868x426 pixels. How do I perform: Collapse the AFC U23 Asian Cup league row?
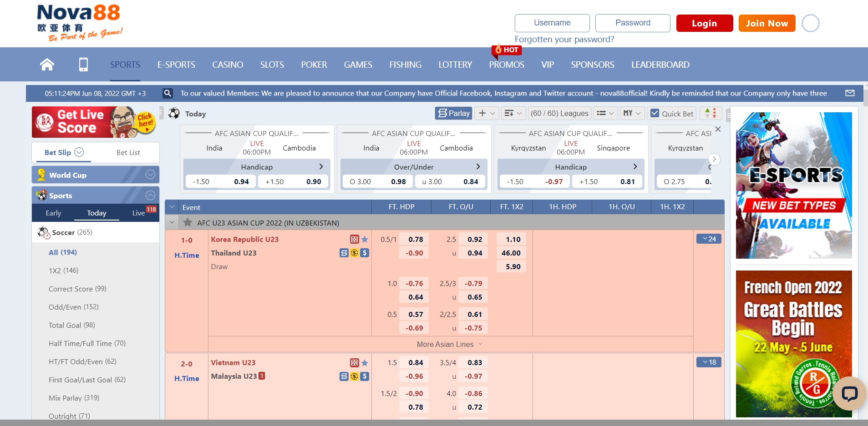pyautogui.click(x=172, y=223)
